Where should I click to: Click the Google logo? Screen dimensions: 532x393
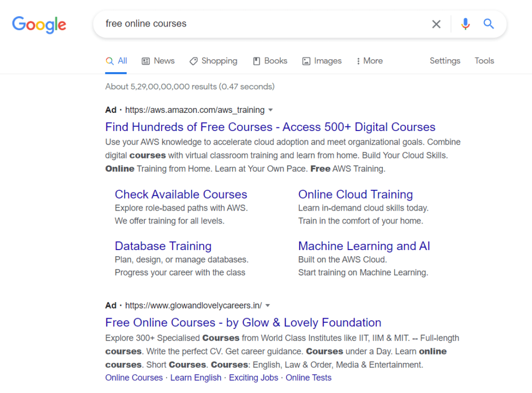(x=39, y=24)
